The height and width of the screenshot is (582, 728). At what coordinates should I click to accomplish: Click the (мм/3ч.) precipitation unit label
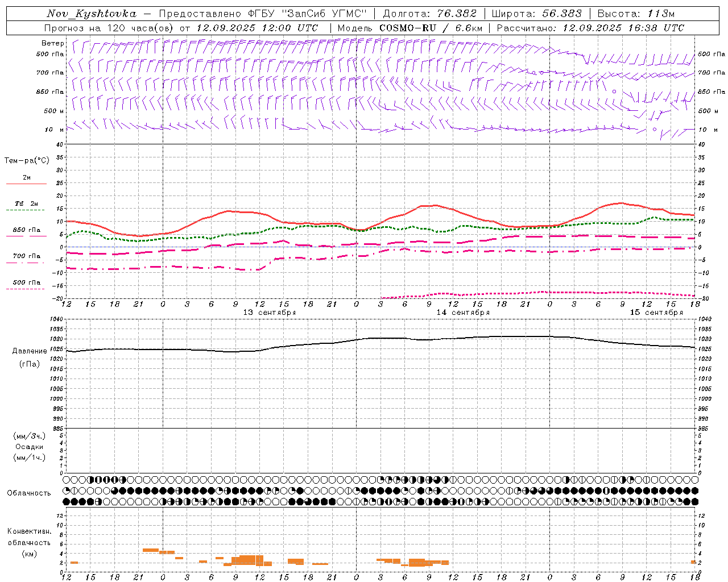tap(30, 436)
